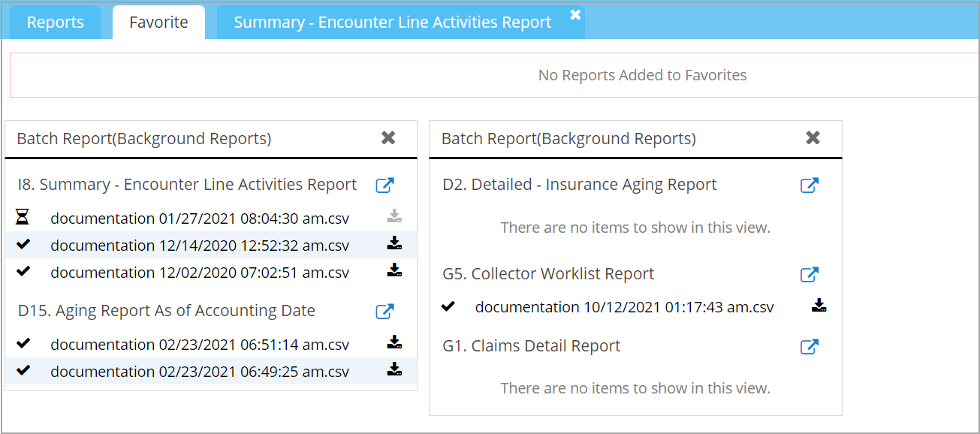
Task: Close the Summary Encounter Line Activities tab
Action: [575, 14]
